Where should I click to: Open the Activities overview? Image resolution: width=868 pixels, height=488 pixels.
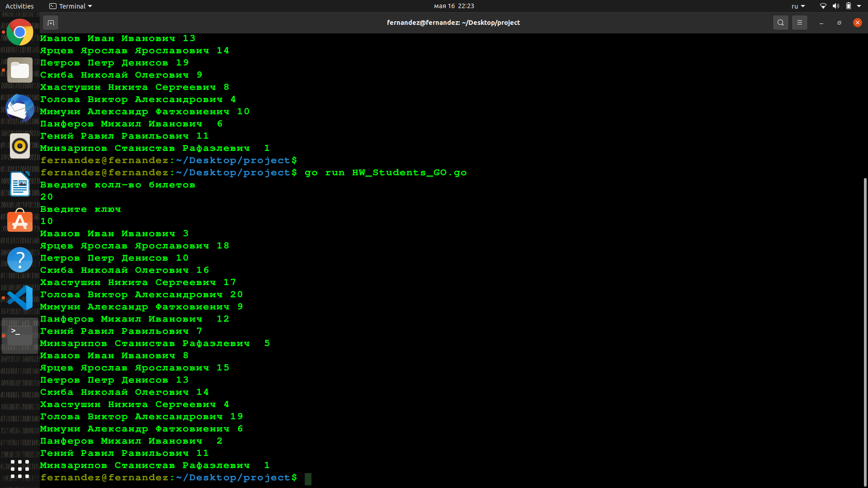click(x=19, y=6)
